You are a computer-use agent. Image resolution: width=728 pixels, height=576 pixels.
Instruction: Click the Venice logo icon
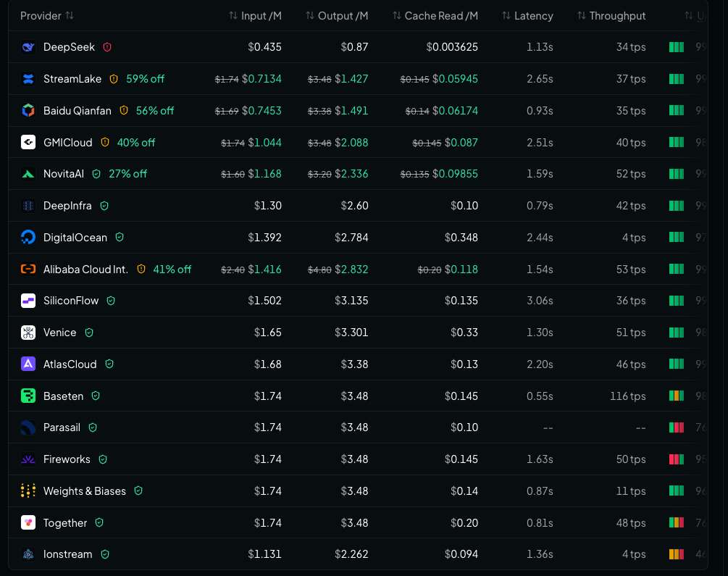[x=28, y=333]
